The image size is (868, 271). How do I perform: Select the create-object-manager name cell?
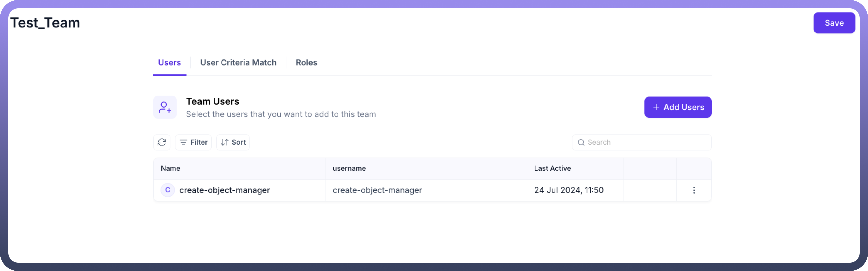pos(239,190)
